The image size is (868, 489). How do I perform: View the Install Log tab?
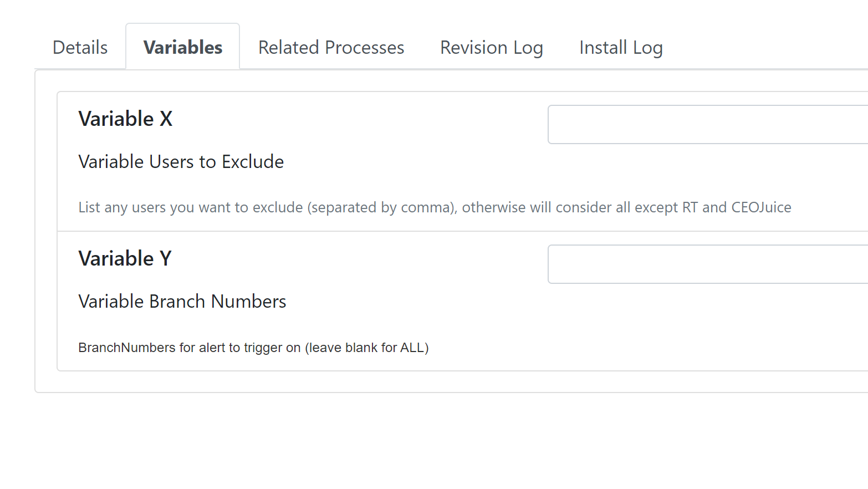point(621,48)
